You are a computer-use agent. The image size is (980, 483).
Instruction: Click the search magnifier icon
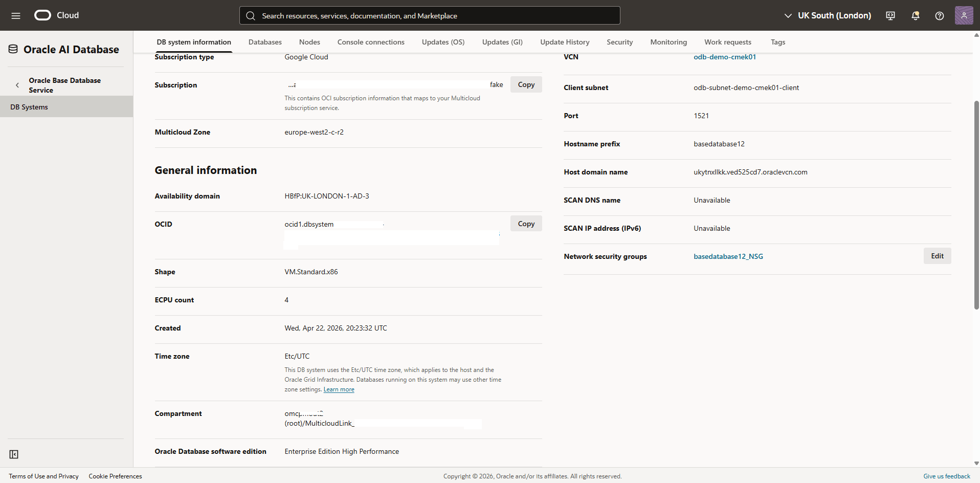pyautogui.click(x=251, y=16)
